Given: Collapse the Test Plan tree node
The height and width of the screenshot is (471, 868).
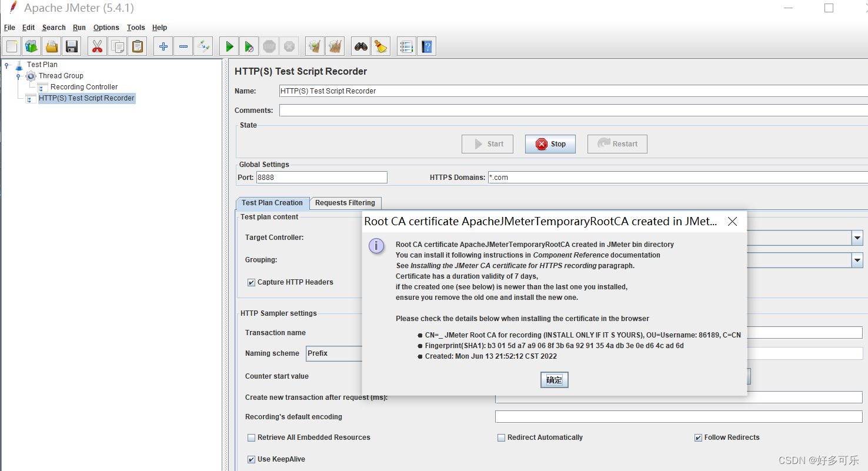Looking at the screenshot, I should pos(7,65).
